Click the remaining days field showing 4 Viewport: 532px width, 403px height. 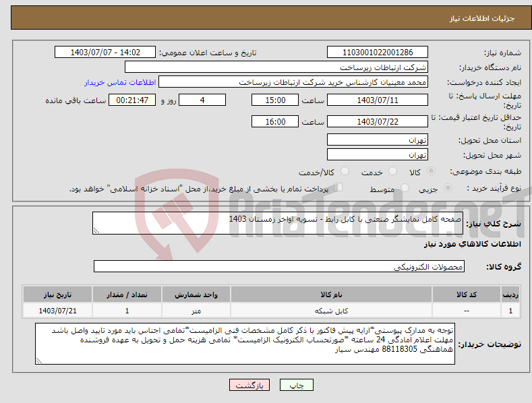[x=202, y=100]
